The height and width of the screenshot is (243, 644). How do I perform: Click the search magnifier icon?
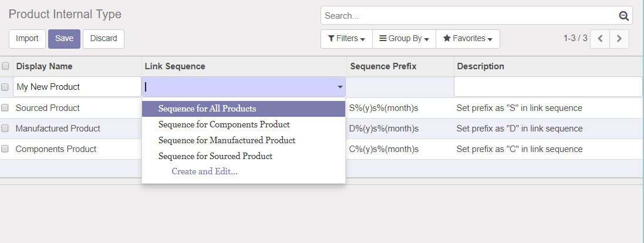coord(623,16)
